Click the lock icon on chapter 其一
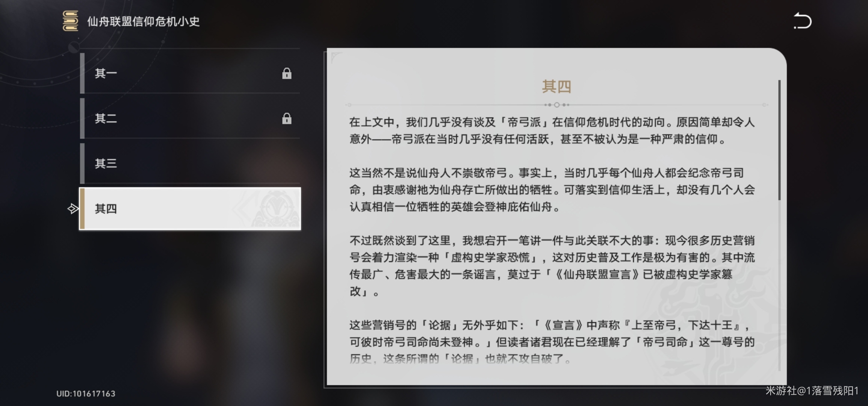 (x=287, y=74)
